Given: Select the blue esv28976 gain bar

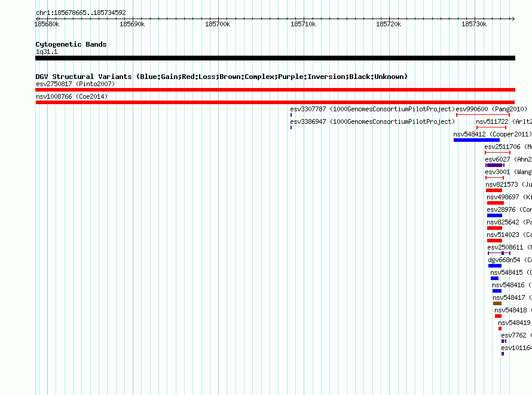Looking at the screenshot, I should pyautogui.click(x=494, y=215).
